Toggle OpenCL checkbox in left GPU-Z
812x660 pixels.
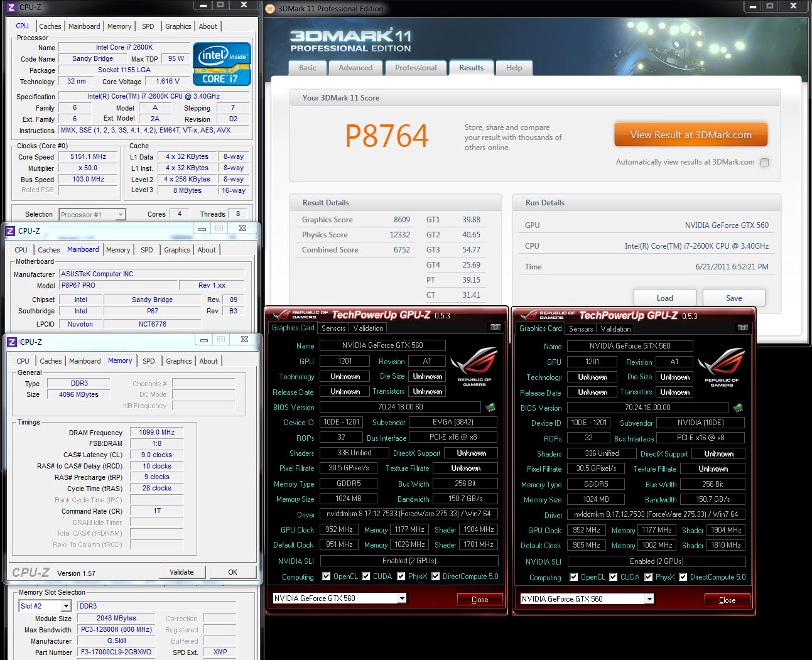coord(326,576)
